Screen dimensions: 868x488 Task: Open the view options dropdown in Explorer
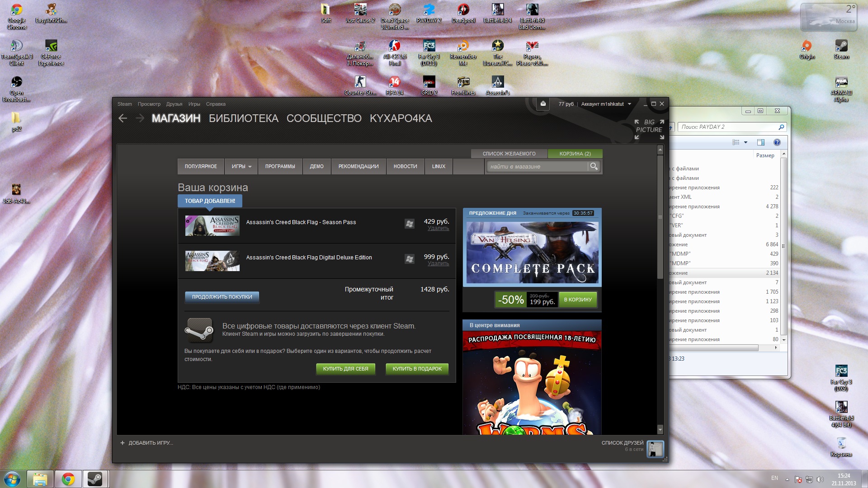(745, 142)
